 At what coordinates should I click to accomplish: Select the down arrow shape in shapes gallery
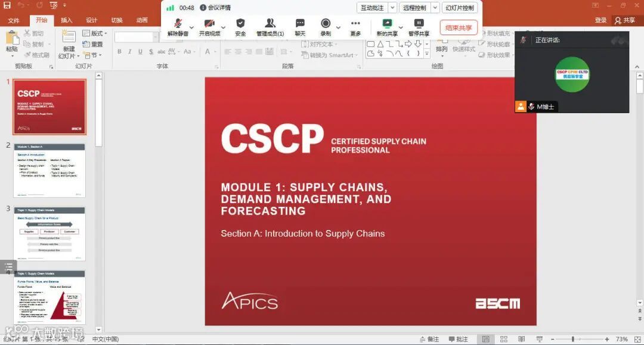pyautogui.click(x=417, y=44)
